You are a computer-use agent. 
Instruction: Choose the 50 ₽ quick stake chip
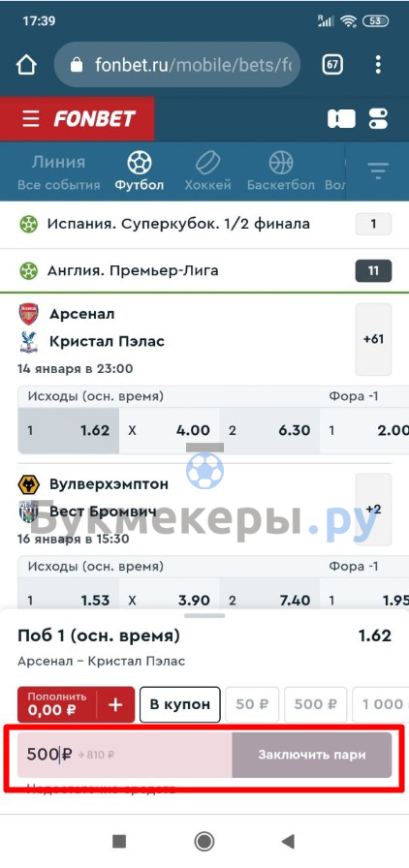click(x=252, y=704)
